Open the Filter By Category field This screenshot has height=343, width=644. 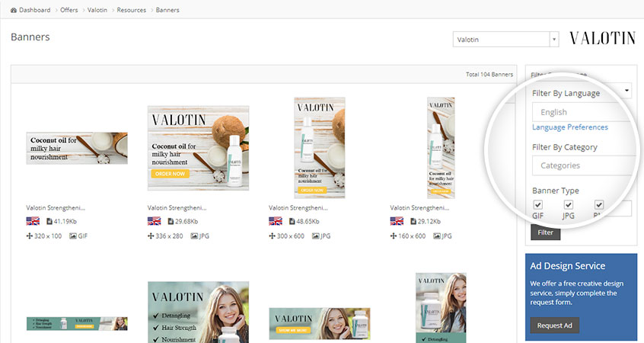582,165
